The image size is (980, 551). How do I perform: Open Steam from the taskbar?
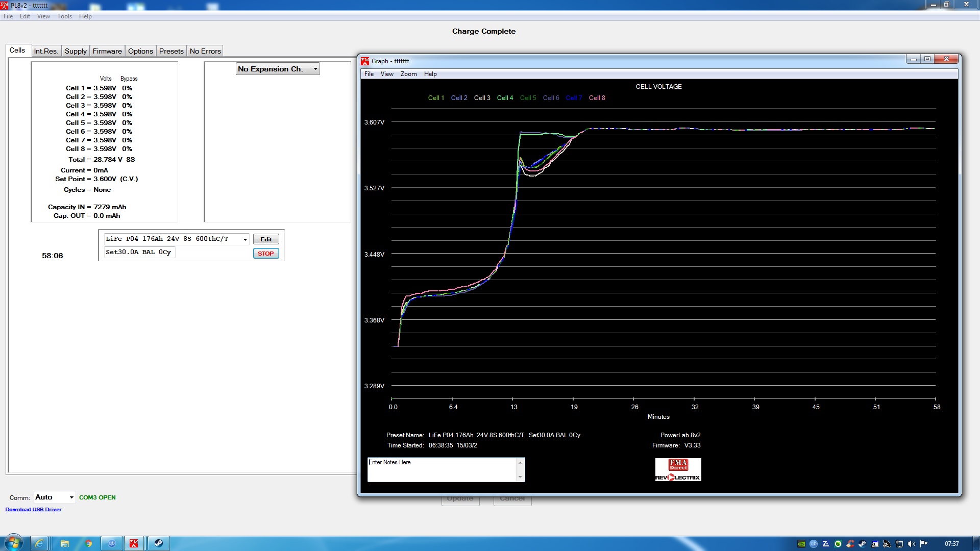tap(158, 543)
